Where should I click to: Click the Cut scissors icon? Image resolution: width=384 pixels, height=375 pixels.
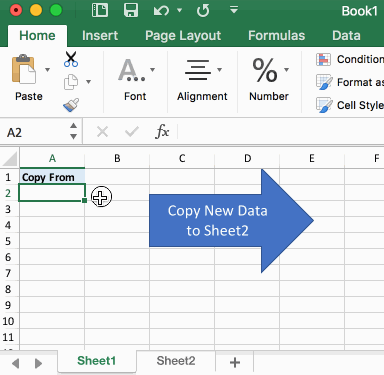[x=71, y=59]
